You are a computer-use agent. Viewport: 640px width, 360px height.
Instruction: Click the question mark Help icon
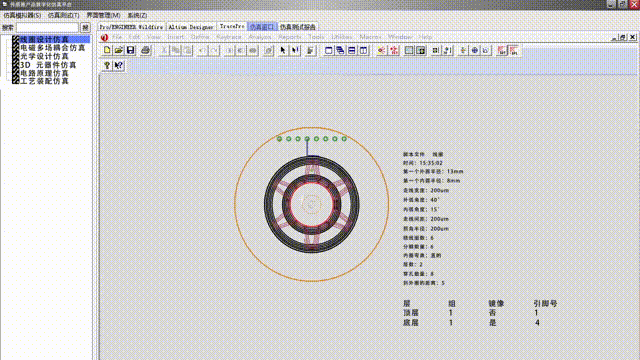[x=107, y=65]
